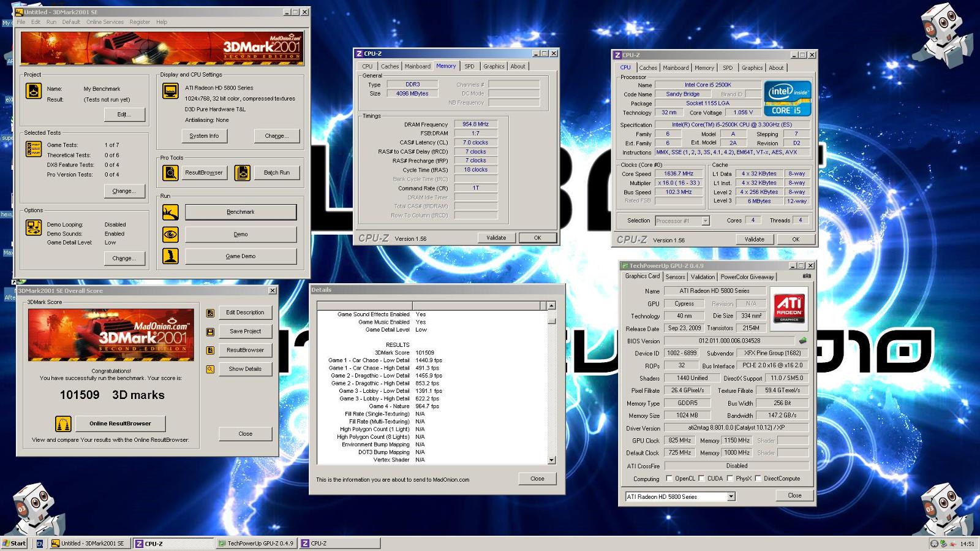Switch to the Sensors tab in GPU-Z
The width and height of the screenshot is (980, 551).
coord(675,277)
